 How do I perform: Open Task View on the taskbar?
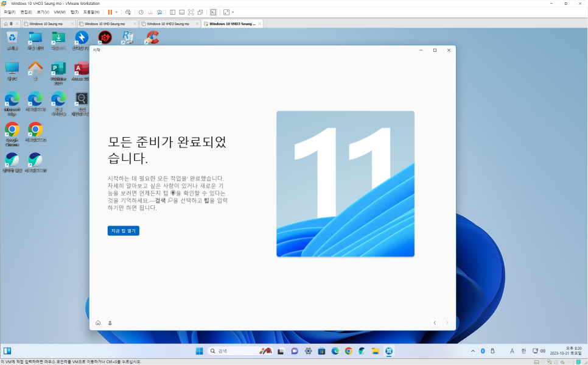coord(281,351)
